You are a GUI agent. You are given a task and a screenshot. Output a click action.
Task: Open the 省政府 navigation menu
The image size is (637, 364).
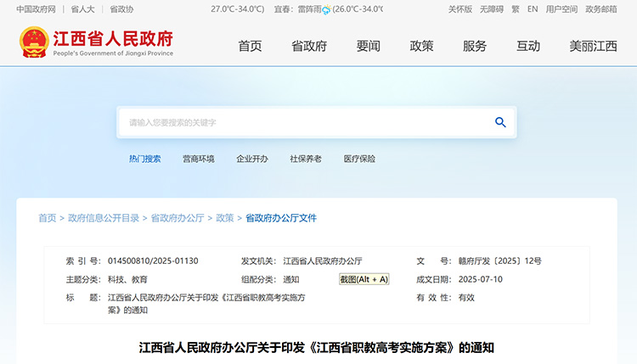[x=309, y=47]
